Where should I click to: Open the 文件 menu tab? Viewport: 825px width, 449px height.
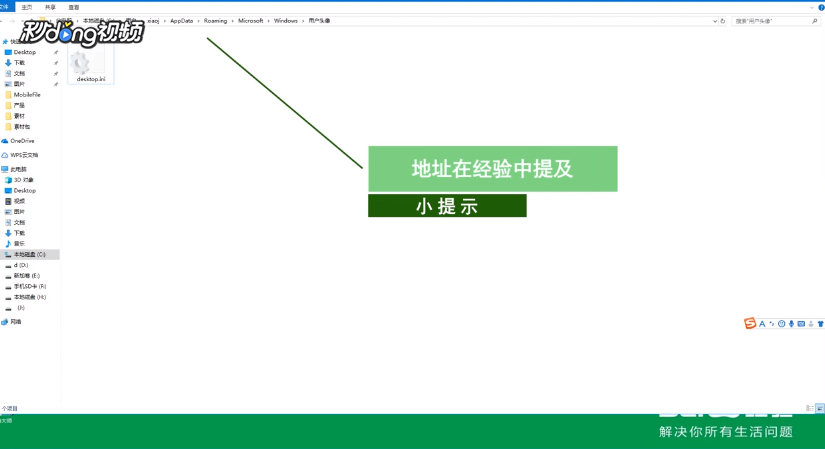coord(5,7)
